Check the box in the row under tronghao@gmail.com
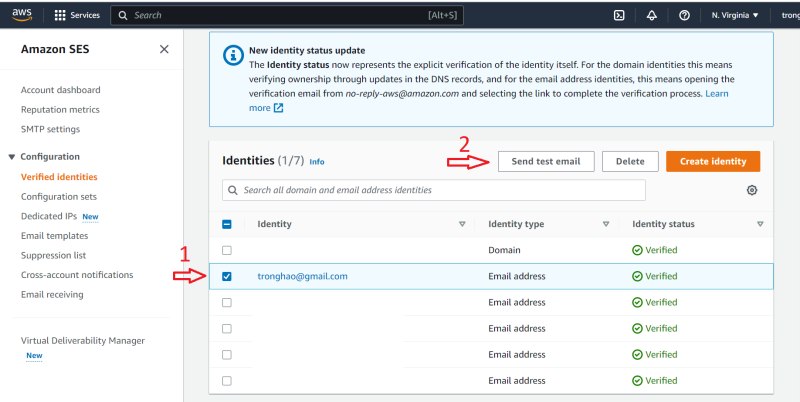800x402 pixels. coord(227,303)
